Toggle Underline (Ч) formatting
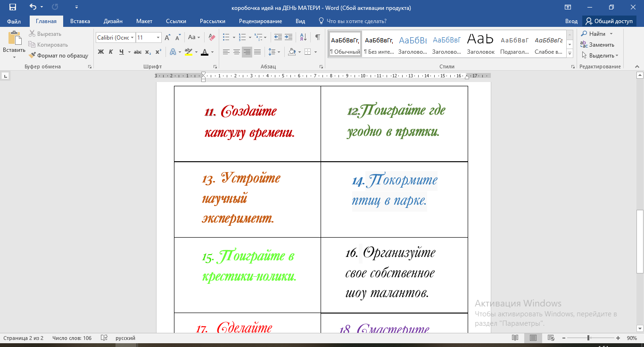The image size is (644, 347). [121, 52]
